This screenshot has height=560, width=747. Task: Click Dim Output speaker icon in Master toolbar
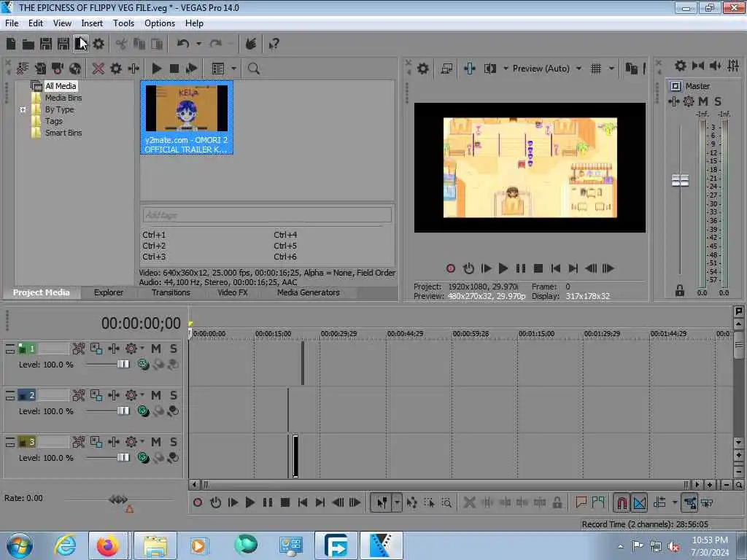715,66
